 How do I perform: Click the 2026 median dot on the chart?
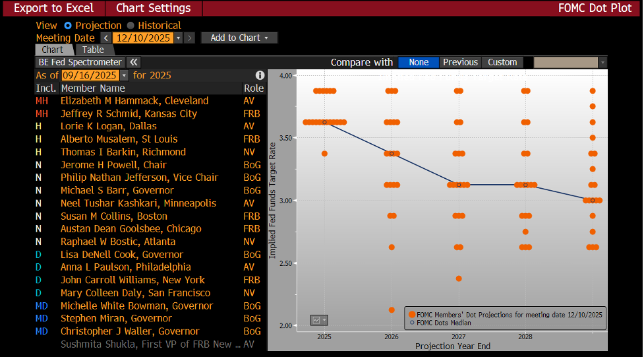click(x=392, y=153)
